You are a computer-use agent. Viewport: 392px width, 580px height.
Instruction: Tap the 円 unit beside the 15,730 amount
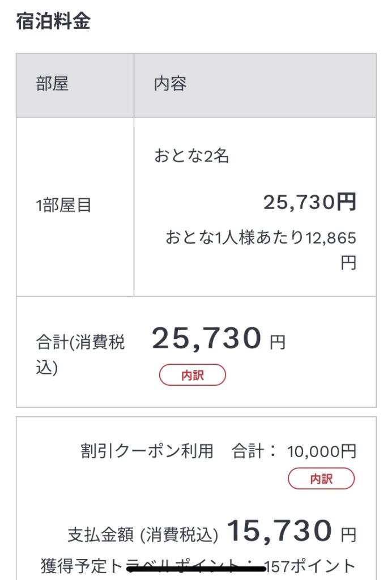[348, 534]
